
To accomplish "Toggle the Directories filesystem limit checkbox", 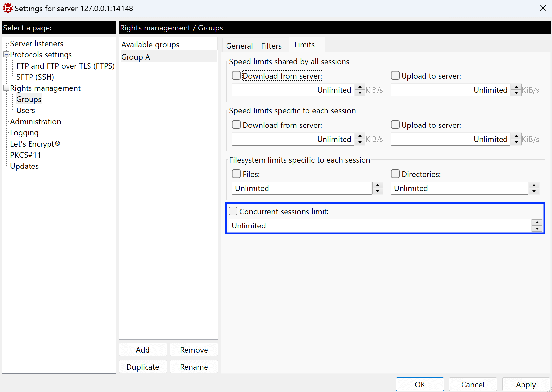I will 395,174.
